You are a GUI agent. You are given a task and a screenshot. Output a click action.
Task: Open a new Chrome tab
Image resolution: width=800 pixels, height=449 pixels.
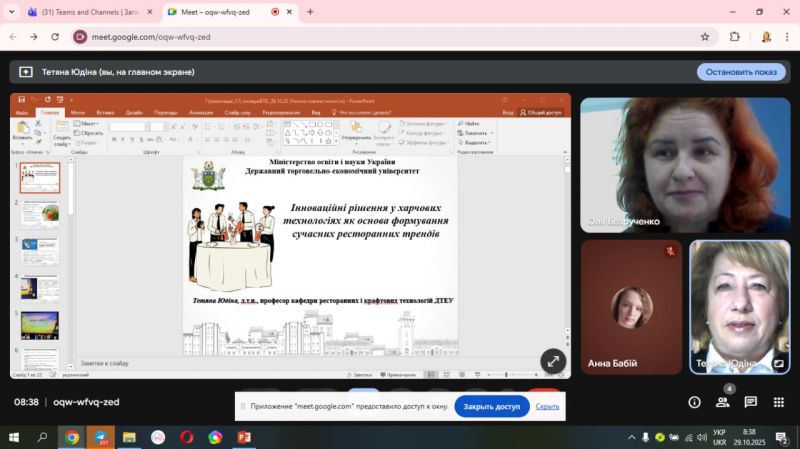coord(310,12)
